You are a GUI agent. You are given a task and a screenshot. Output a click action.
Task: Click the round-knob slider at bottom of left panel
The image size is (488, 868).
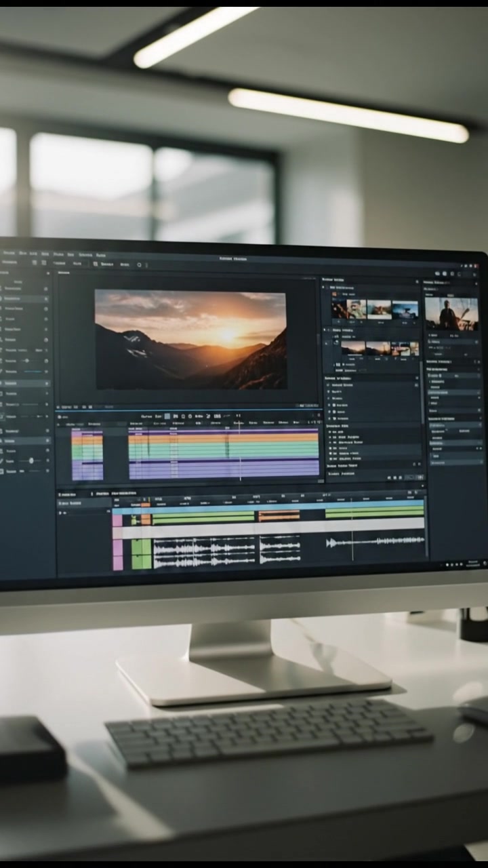point(30,460)
